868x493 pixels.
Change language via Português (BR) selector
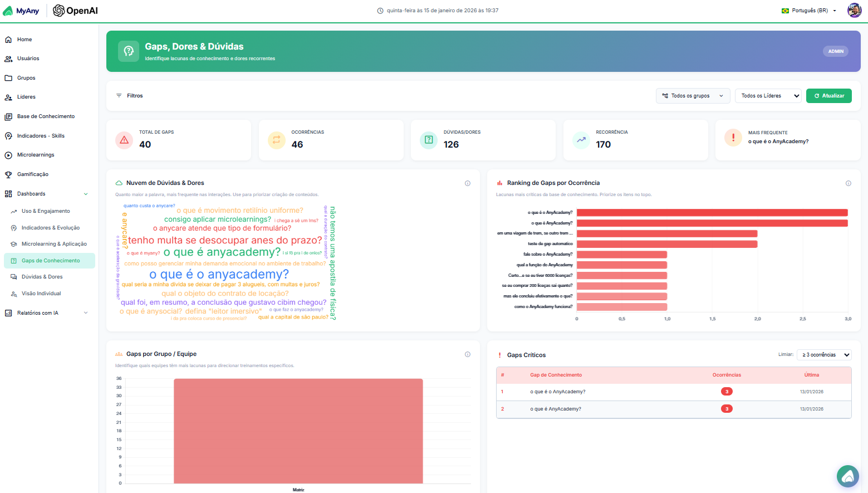point(808,9)
